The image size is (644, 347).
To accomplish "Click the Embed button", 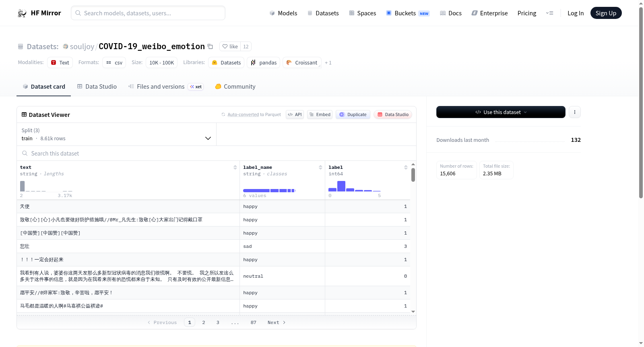I will (320, 114).
